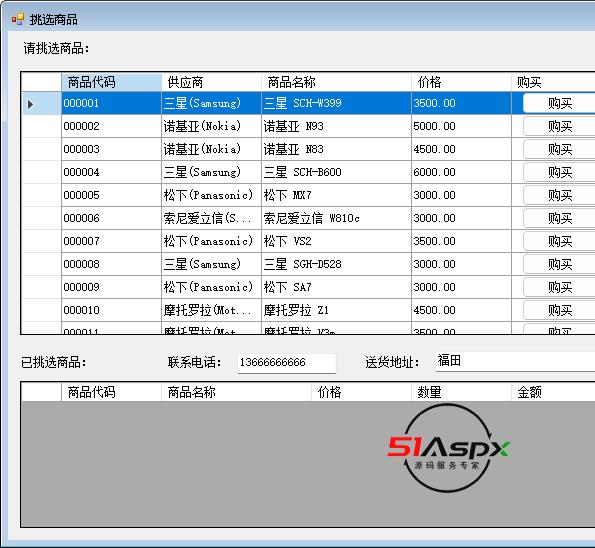Select supplier cell 索尼爱立信(S...
Viewport: 595px width, 548px height.
coord(211,218)
